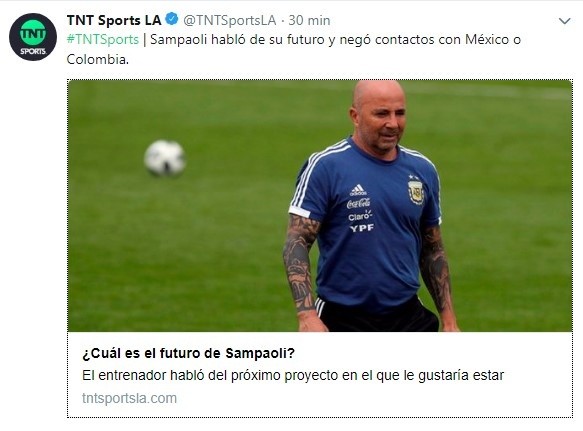Open the 30 min timestamp permalink
The height and width of the screenshot is (431, 583).
(309, 20)
